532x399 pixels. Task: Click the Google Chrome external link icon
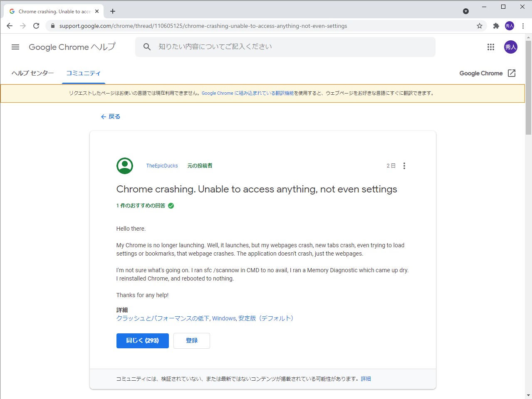(x=511, y=73)
